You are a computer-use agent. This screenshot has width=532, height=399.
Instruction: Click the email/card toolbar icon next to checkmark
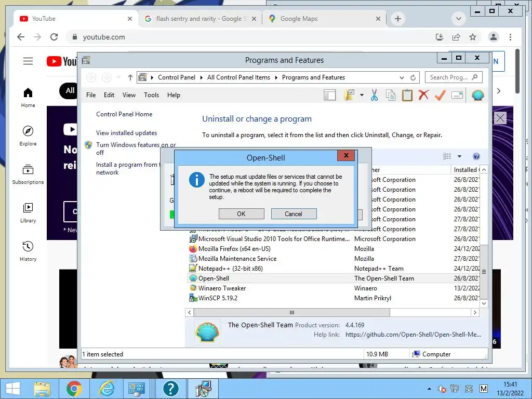pos(457,96)
